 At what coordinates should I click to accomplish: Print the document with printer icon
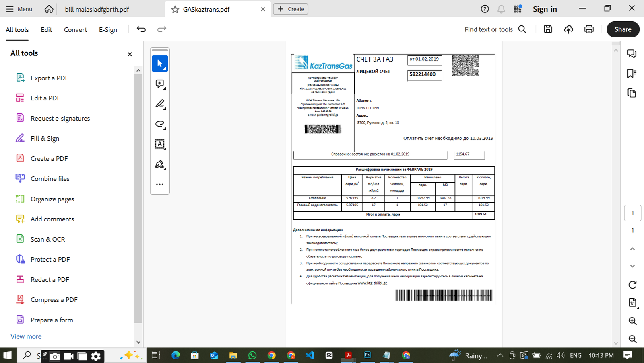[589, 29]
